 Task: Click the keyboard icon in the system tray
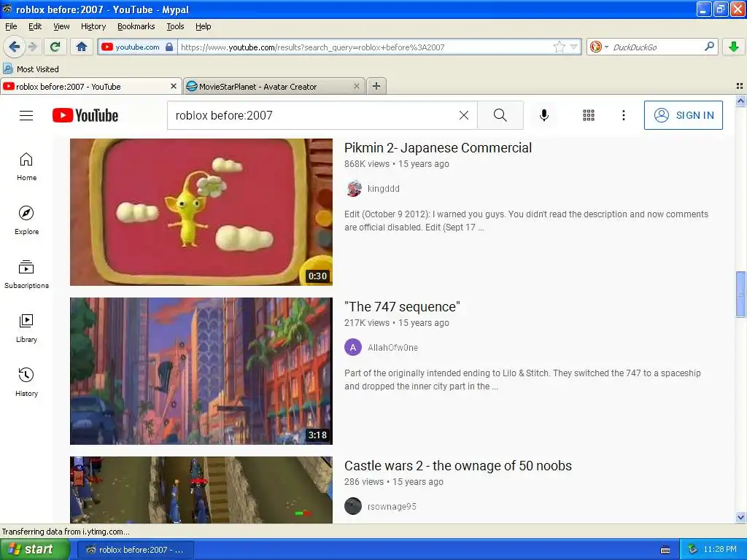[x=665, y=550]
